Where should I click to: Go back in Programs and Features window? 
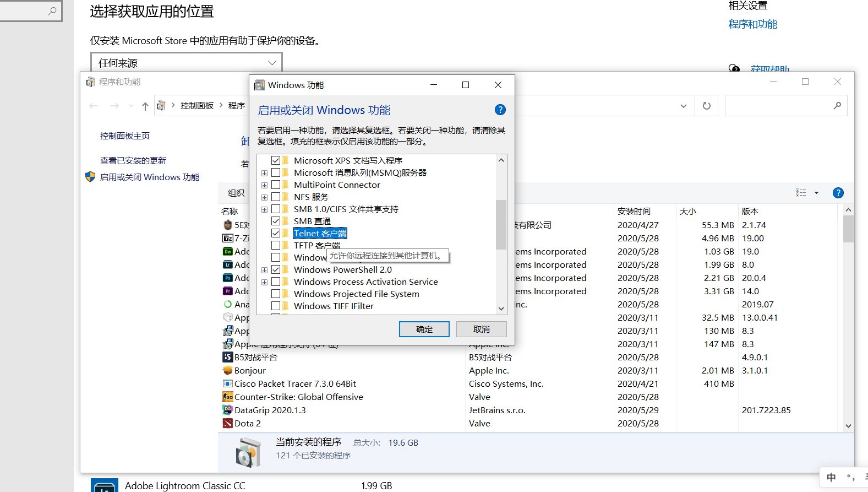click(94, 106)
